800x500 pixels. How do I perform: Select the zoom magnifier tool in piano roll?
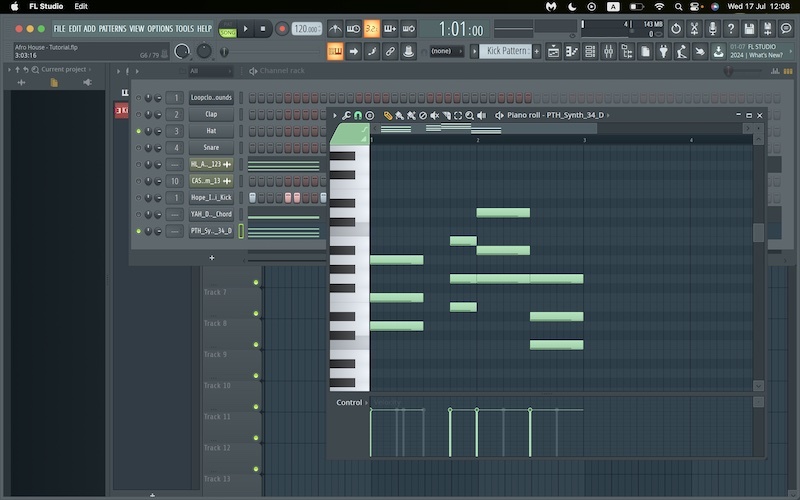[x=469, y=116]
